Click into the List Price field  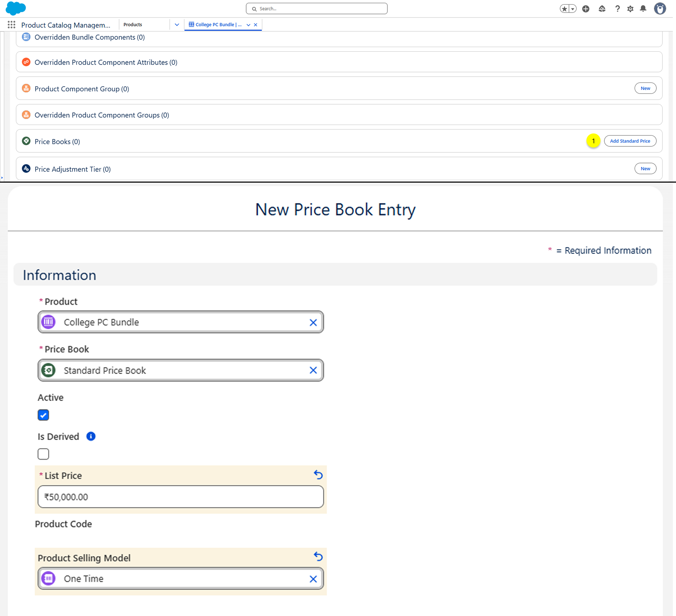(x=181, y=497)
